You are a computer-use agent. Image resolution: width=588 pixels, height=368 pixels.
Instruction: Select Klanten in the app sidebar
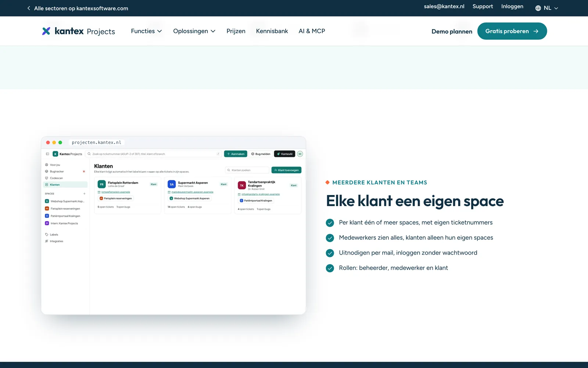point(65,185)
